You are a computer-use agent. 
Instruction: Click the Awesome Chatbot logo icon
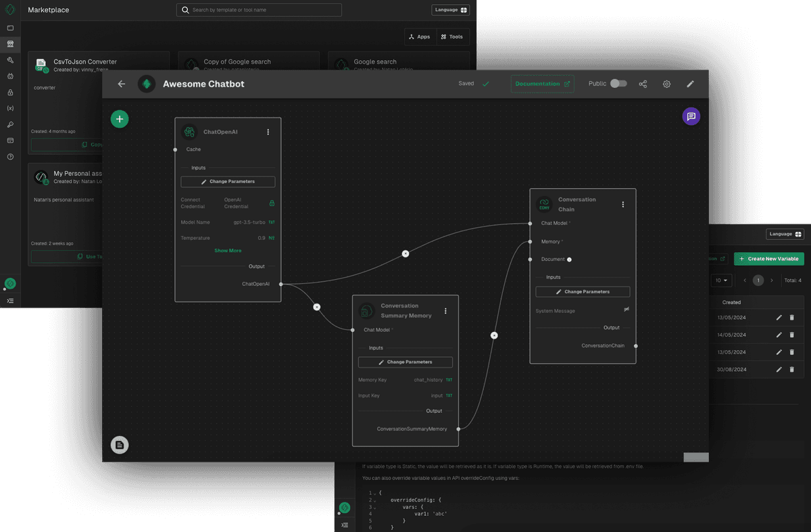tap(147, 84)
